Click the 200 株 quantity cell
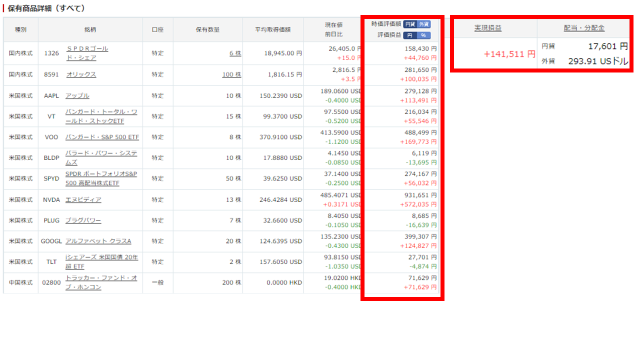640x360 pixels. (231, 282)
